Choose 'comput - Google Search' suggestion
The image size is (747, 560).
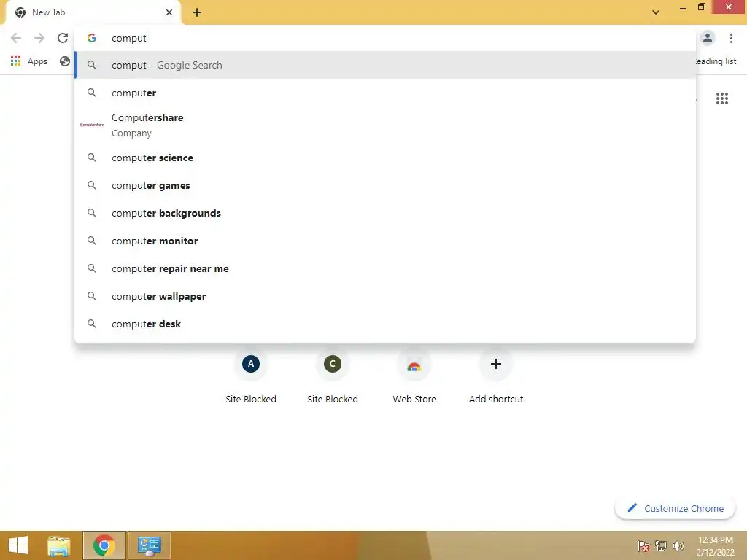(385, 65)
